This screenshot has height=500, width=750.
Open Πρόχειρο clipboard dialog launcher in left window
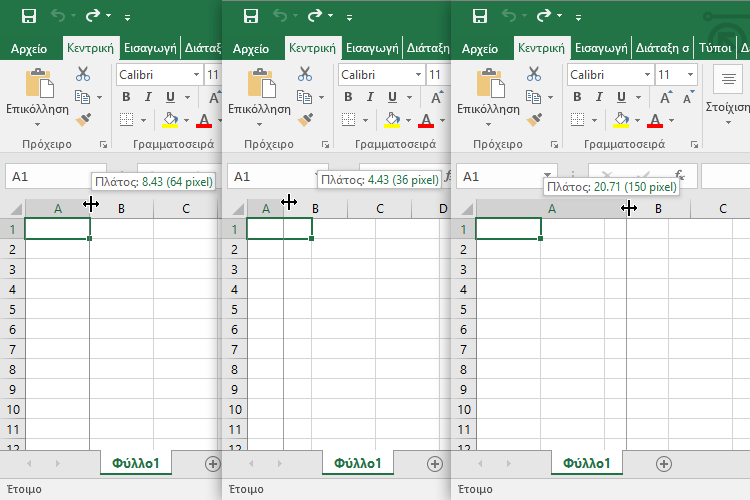pyautogui.click(x=103, y=144)
